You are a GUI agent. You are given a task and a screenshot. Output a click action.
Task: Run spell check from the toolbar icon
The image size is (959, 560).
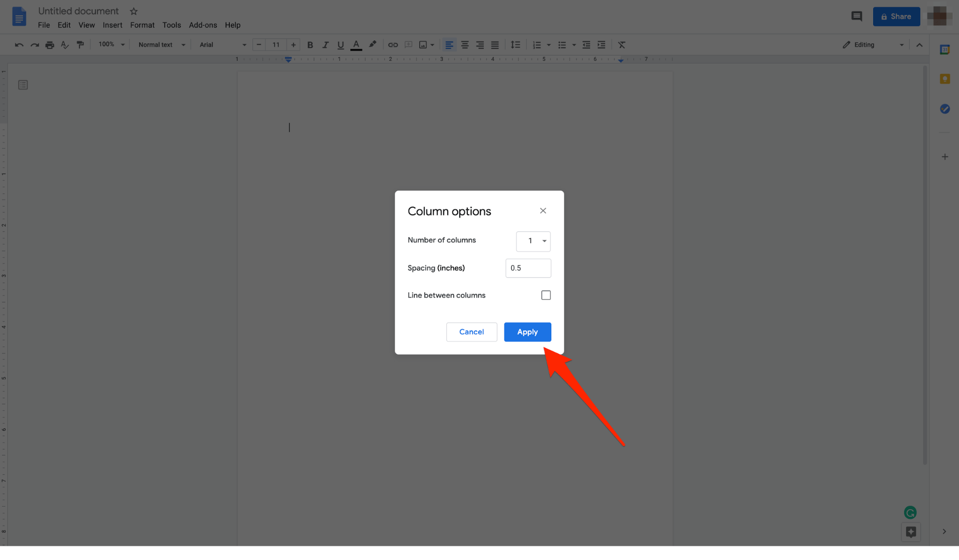coord(64,44)
